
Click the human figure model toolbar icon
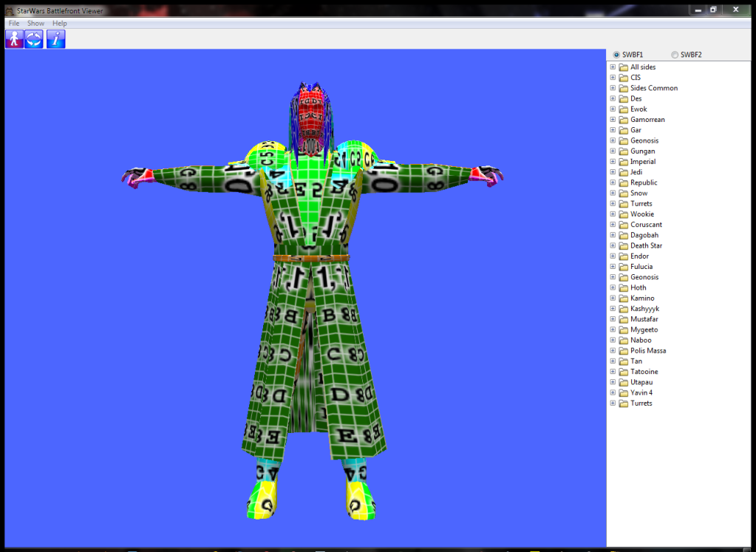[14, 39]
